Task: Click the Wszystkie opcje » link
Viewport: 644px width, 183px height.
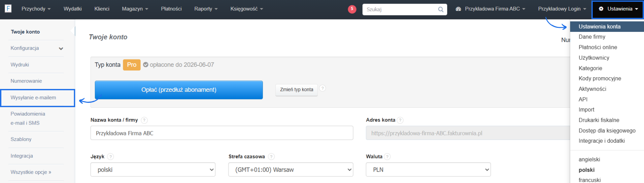Action: [x=31, y=172]
